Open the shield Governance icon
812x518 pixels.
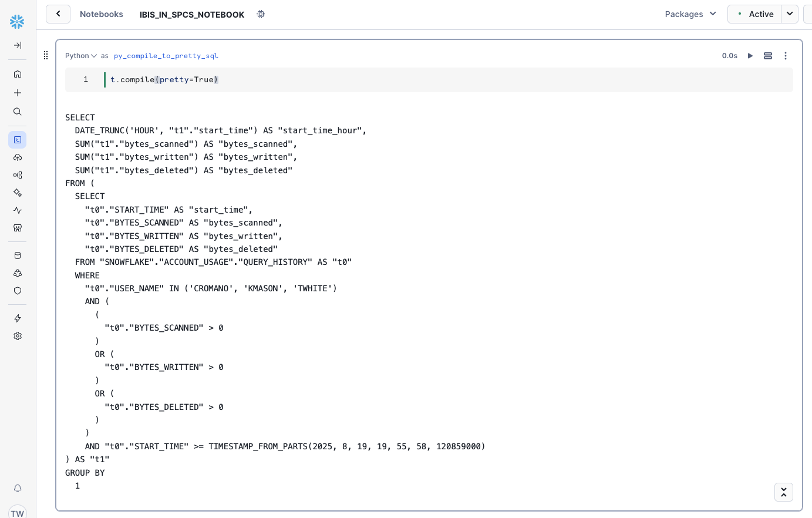(x=18, y=291)
